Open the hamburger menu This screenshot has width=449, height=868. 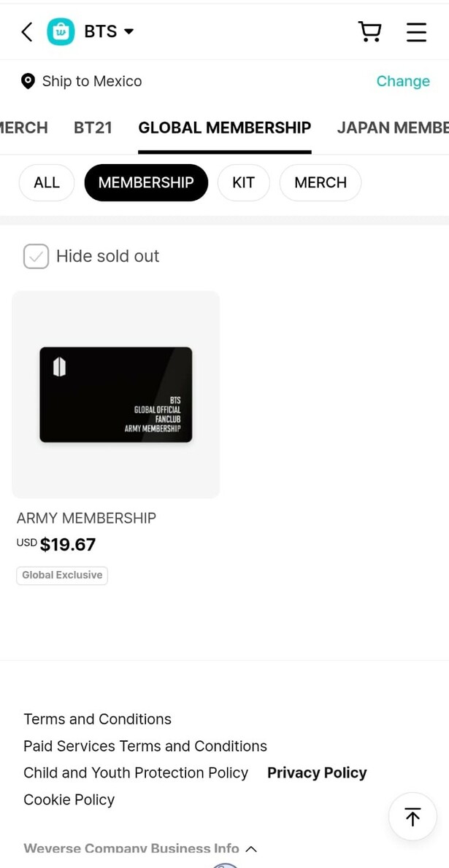click(416, 31)
